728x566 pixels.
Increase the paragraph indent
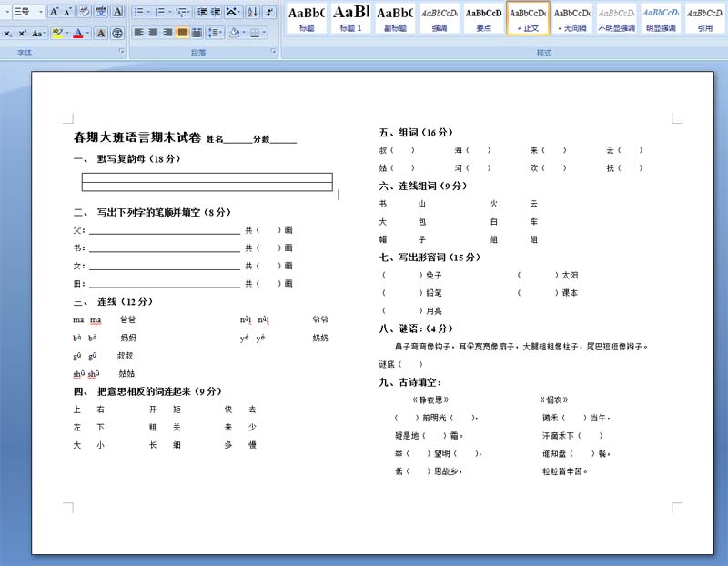point(216,12)
